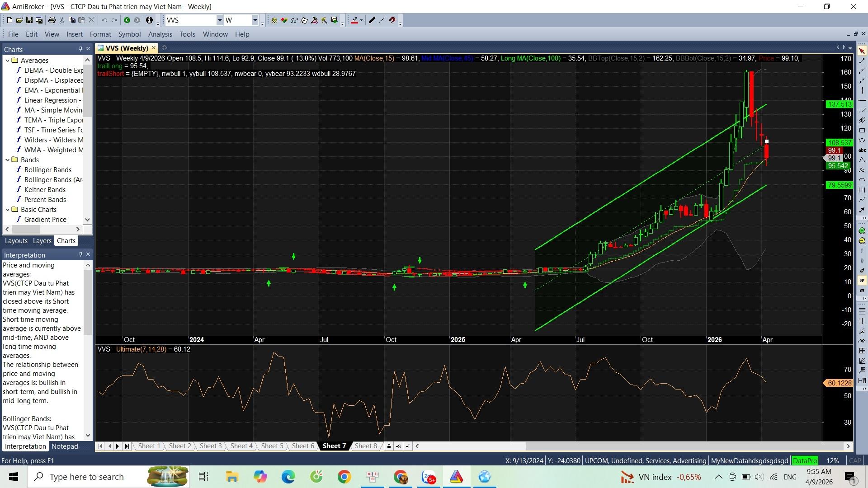
Task: Select the abc text tool
Action: [862, 150]
